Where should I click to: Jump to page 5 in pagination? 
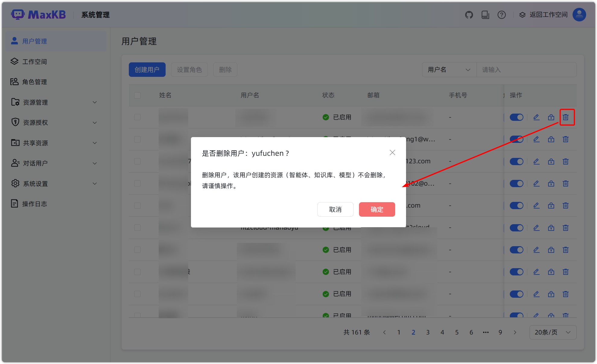[457, 332]
